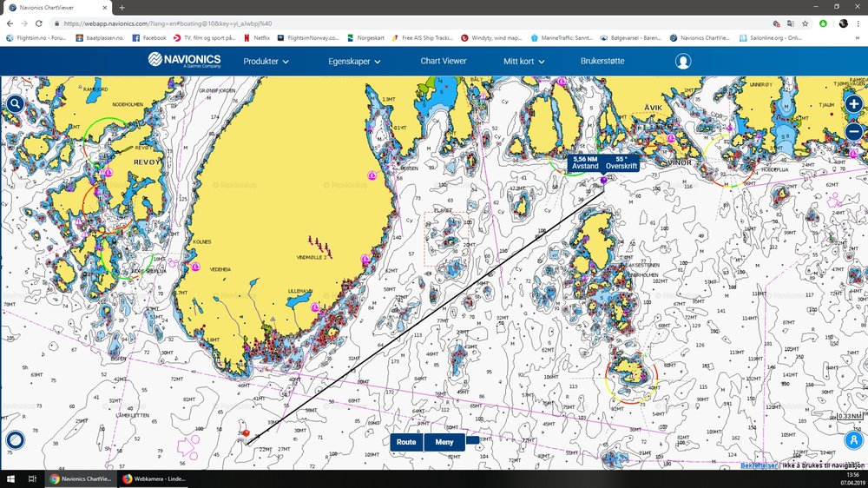Viewport: 868px width, 488px height.
Task: Select the purple route endpoint marker
Action: pyautogui.click(x=603, y=180)
